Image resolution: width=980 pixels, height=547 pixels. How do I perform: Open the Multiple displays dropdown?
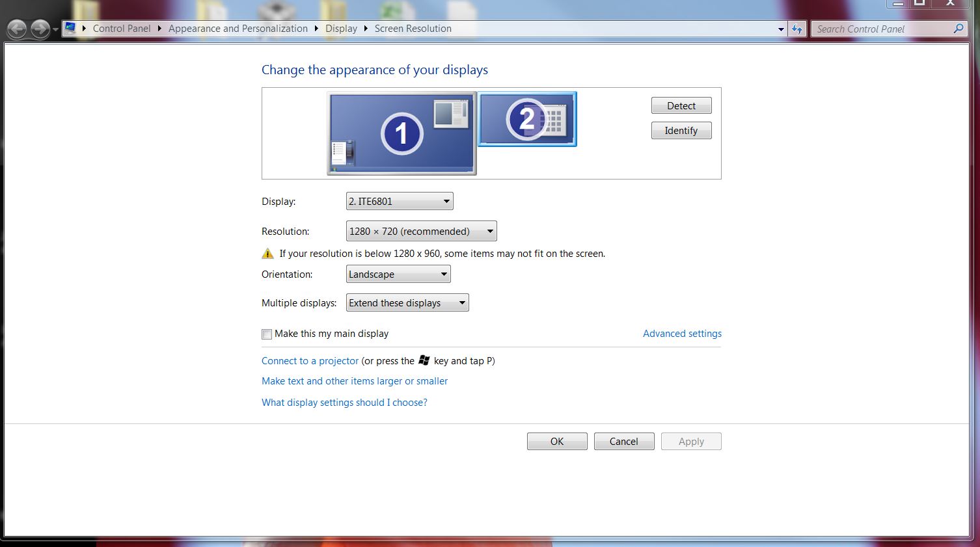click(x=407, y=302)
